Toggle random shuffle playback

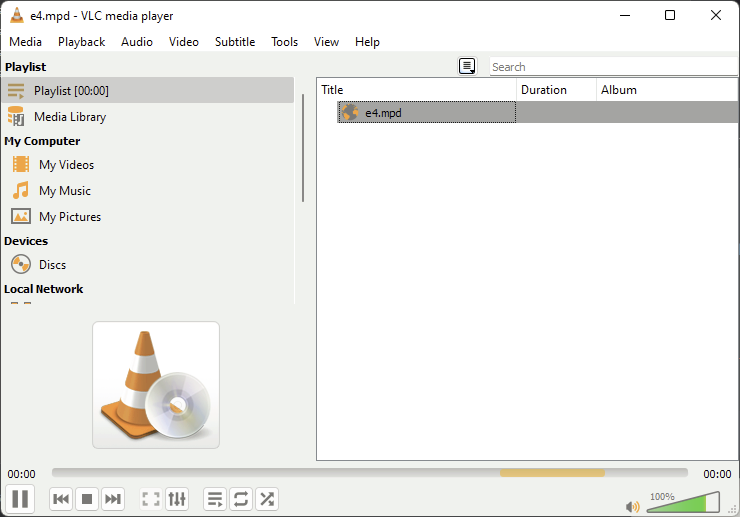(x=267, y=499)
